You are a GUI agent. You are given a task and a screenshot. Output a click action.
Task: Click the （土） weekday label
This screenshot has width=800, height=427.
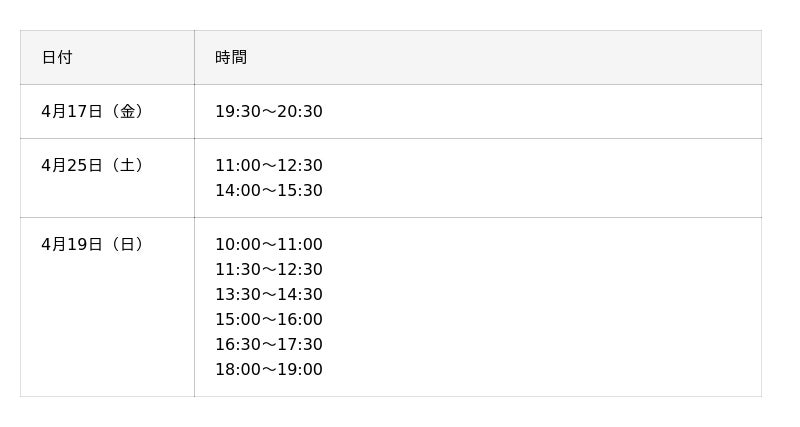128,165
